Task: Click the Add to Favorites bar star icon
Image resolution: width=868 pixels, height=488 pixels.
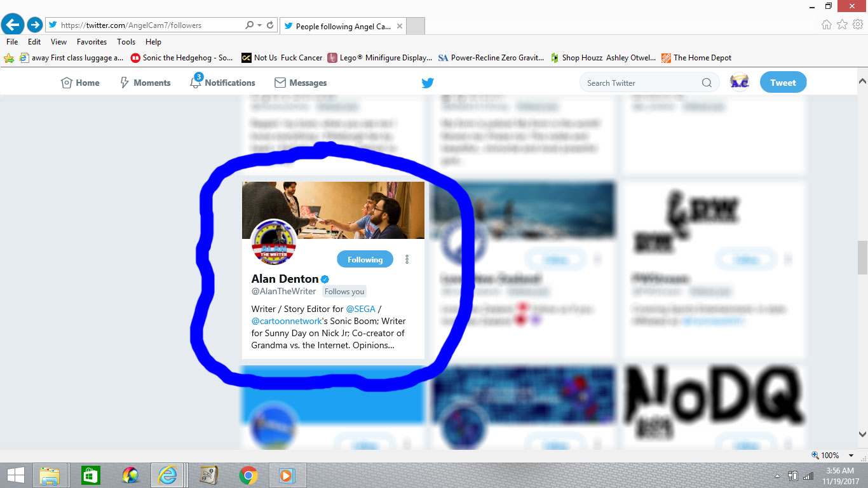Action: click(9, 58)
